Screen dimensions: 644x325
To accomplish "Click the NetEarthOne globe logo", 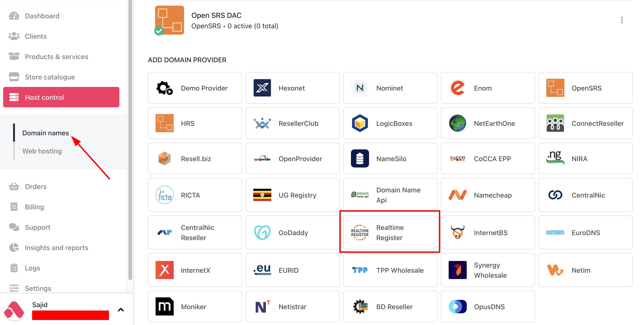I will (x=457, y=123).
